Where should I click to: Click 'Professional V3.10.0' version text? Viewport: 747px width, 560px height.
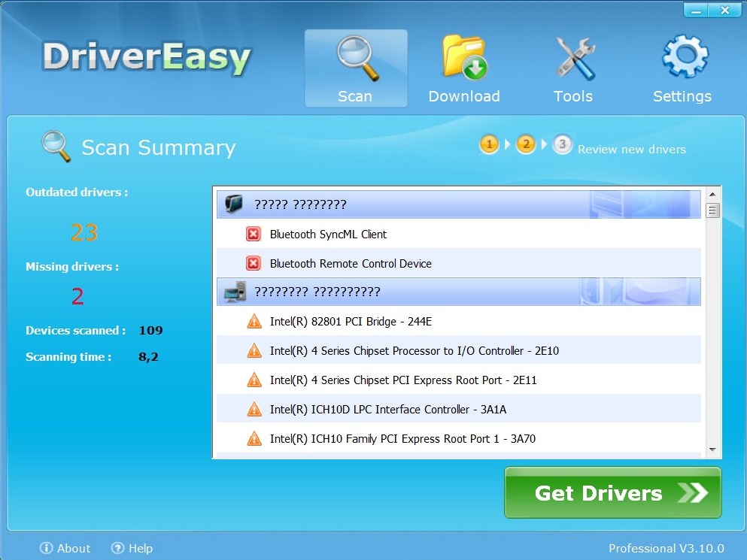(667, 549)
